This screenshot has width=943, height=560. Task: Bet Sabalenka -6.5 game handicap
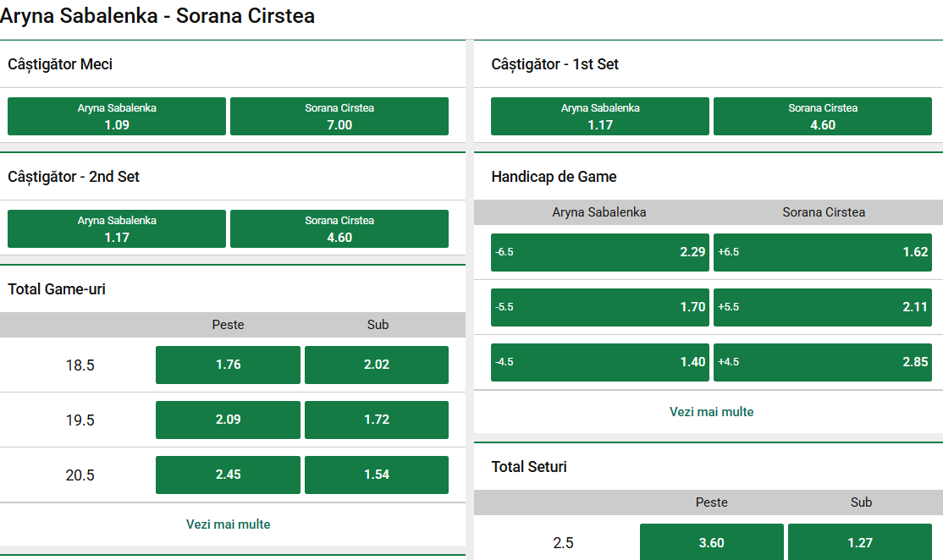point(599,252)
